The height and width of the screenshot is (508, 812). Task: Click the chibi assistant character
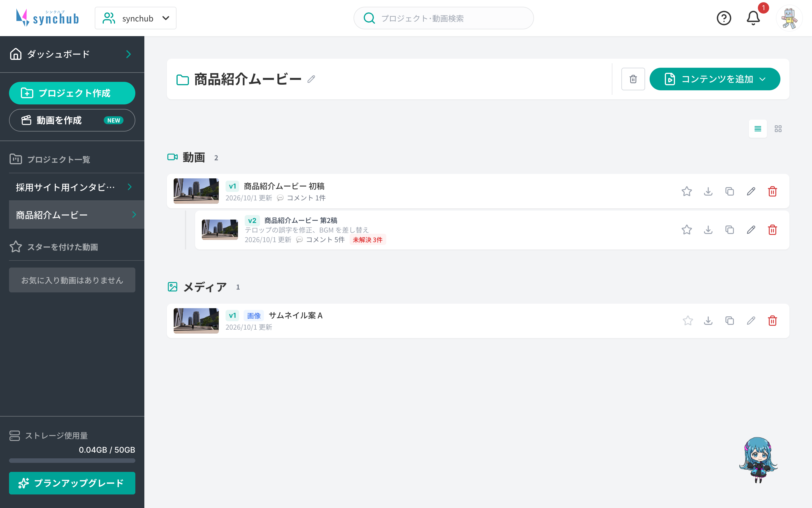point(758,460)
